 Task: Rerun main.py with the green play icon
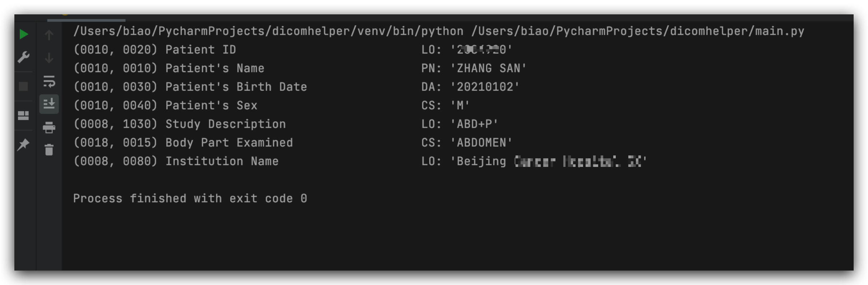pyautogui.click(x=24, y=34)
